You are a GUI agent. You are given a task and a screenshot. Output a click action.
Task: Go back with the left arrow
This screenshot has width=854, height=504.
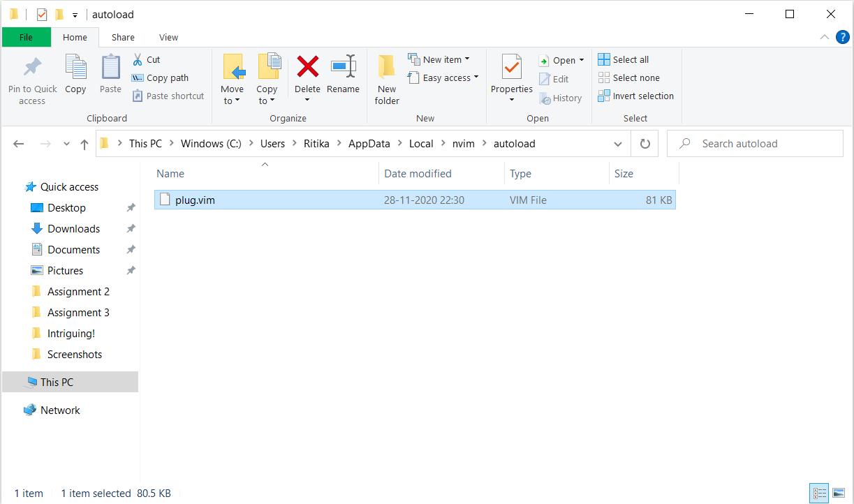[19, 144]
